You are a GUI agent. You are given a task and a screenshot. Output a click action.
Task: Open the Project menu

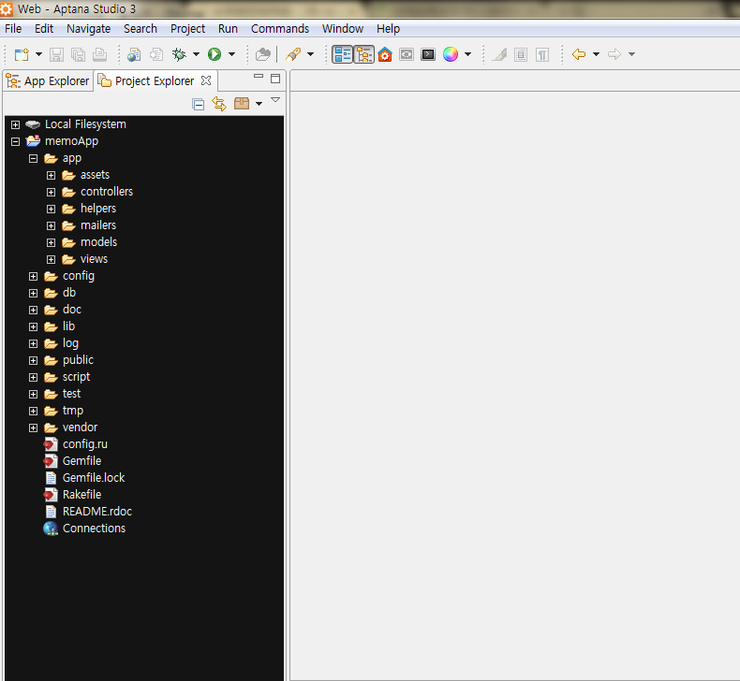(x=188, y=29)
